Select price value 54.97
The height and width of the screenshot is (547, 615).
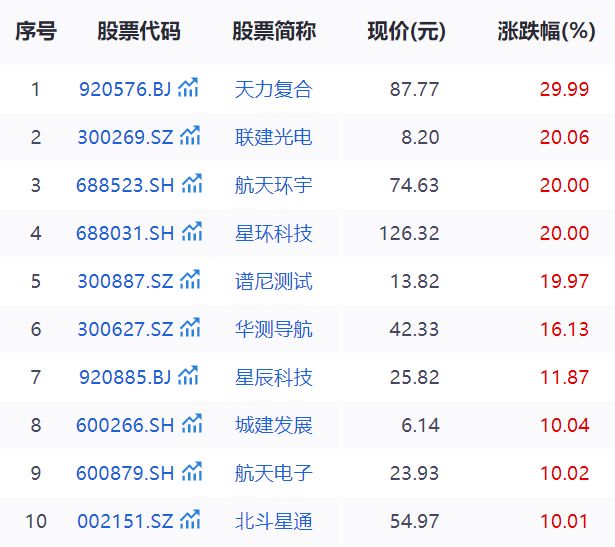click(x=414, y=521)
